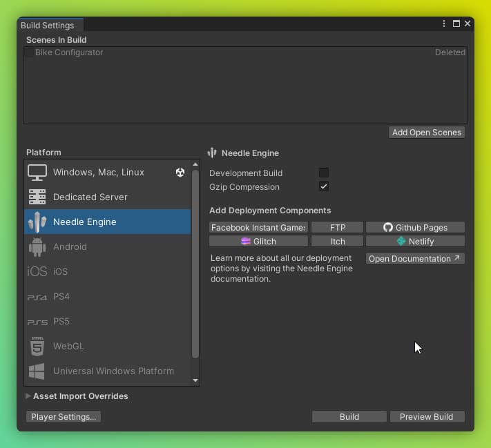Click the Platform heading

(44, 153)
